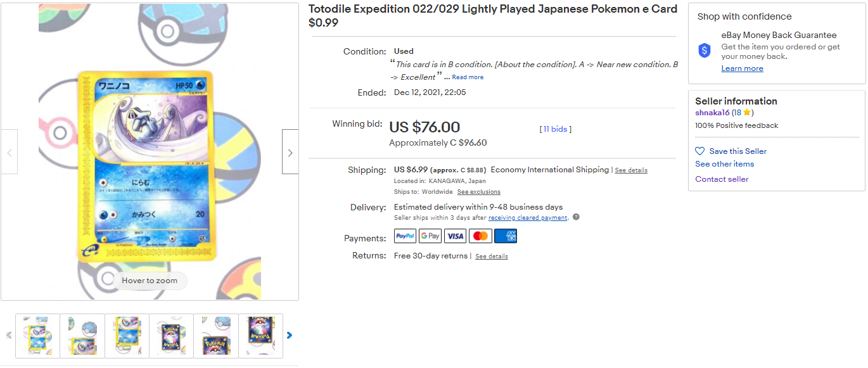Open See exclusions shipping link

click(478, 192)
